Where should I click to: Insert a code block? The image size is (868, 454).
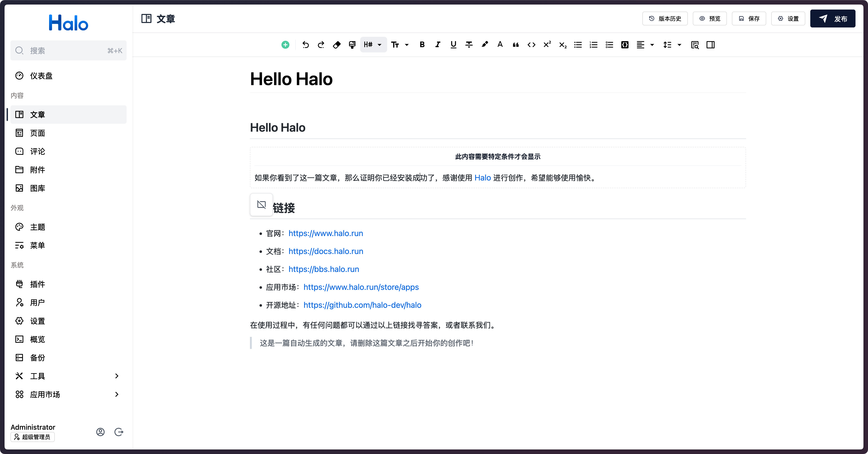pos(625,45)
